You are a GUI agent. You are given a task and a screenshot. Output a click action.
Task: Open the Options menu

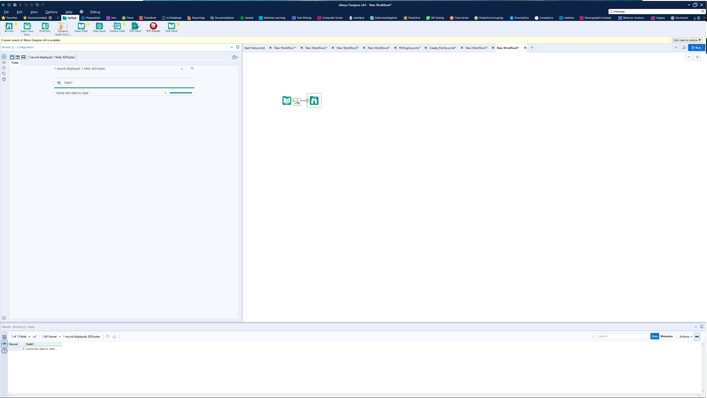point(51,12)
